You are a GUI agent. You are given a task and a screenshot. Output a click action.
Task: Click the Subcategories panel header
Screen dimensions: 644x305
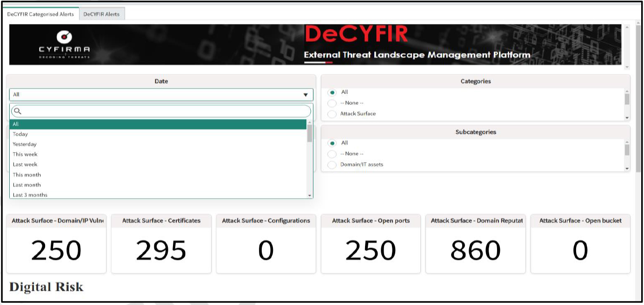click(x=476, y=132)
